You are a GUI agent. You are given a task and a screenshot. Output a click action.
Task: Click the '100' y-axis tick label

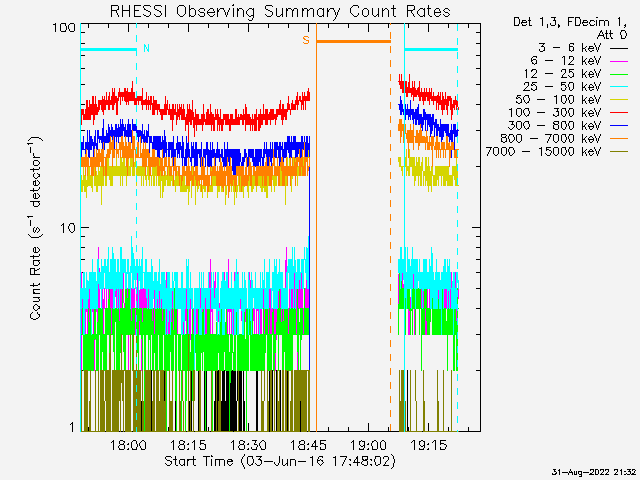(64, 28)
